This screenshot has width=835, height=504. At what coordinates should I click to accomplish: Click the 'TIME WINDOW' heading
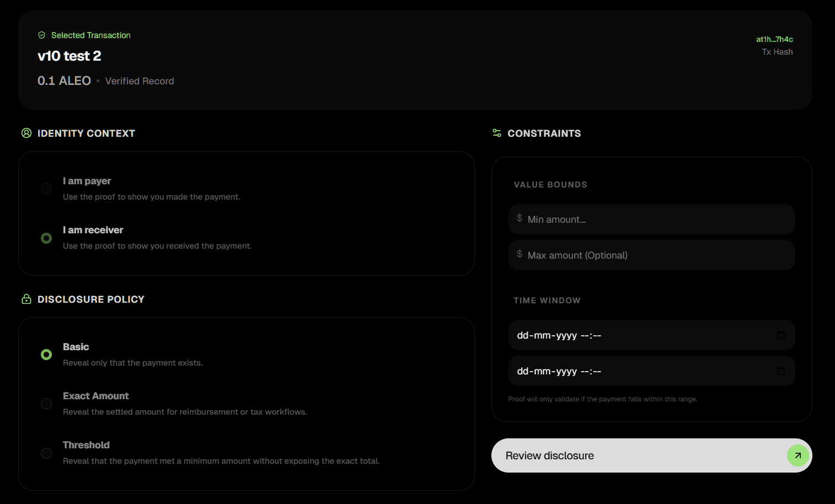click(547, 301)
